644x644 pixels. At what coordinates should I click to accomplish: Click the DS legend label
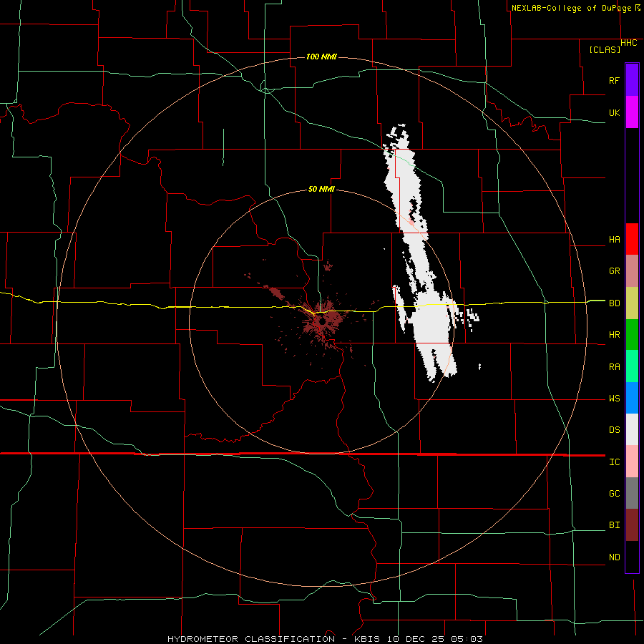coord(614,430)
